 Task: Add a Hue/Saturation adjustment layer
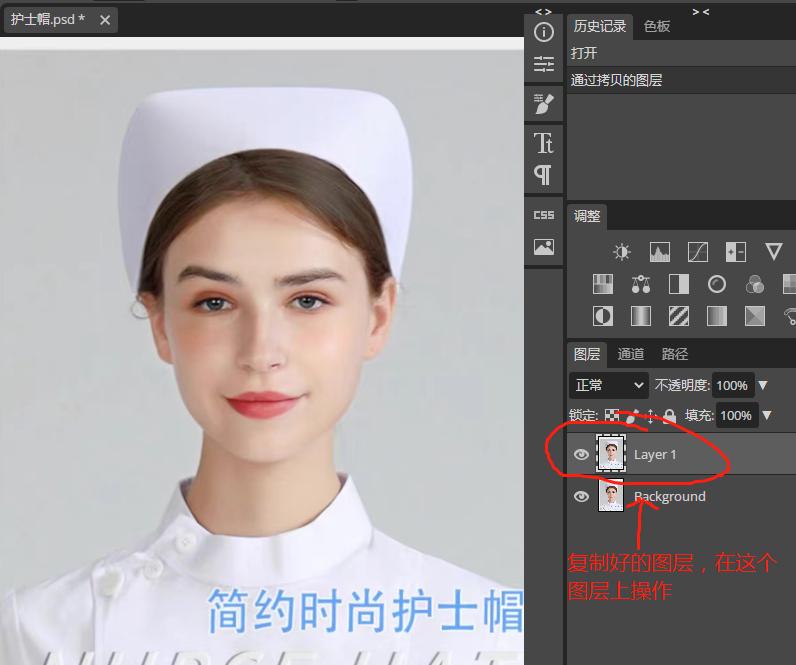(603, 284)
